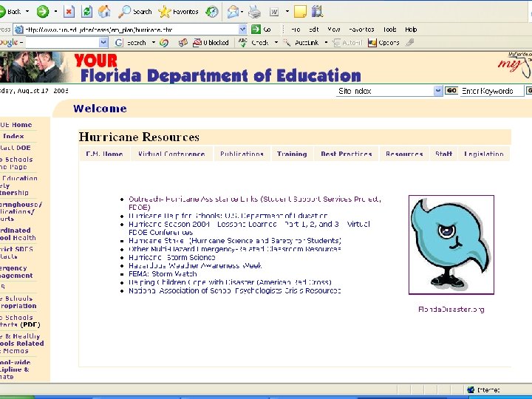Open Favorites star button

point(178,12)
